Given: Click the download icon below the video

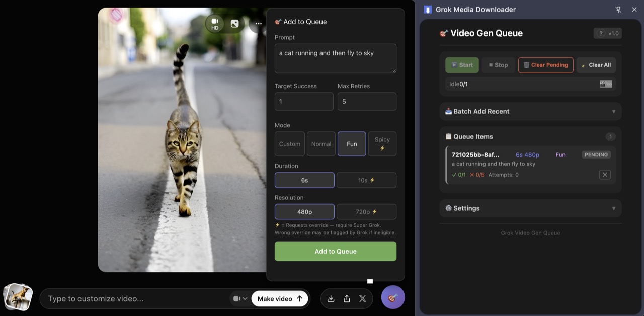Looking at the screenshot, I should click(x=331, y=298).
